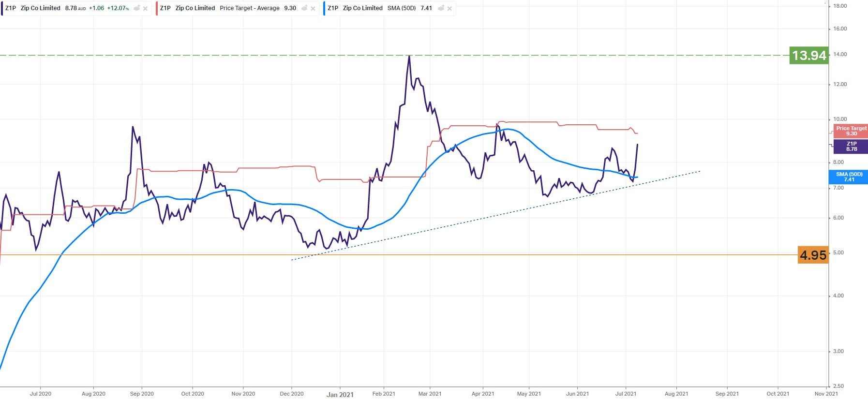Click the purple color bar of Z1P price legend
The image size is (868, 399).
click(2, 8)
